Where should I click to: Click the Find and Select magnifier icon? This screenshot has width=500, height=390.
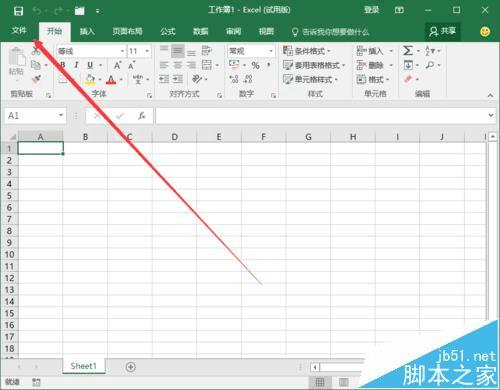(430, 65)
